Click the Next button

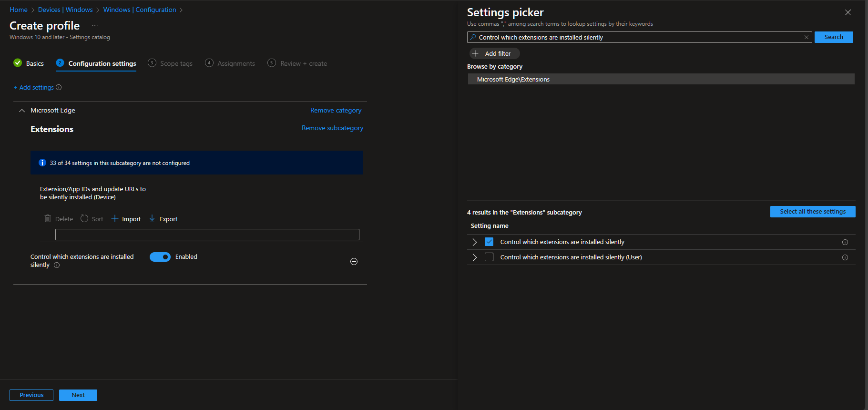tap(78, 395)
